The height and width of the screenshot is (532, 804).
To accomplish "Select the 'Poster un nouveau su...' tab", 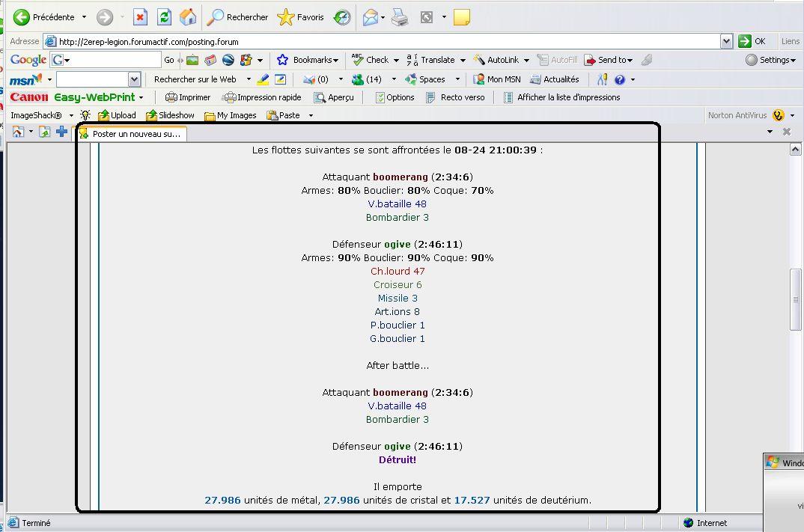I will [x=133, y=134].
